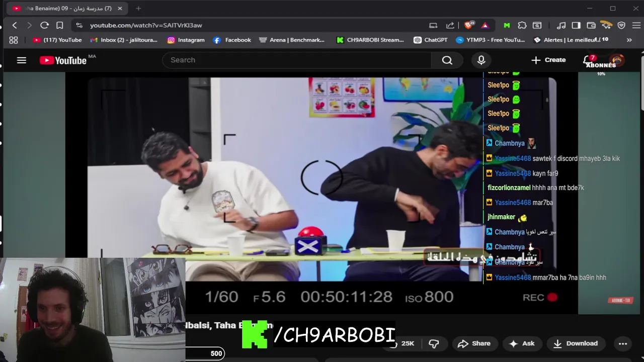
Task: Go back with the browser back arrow
Action: tap(15, 25)
